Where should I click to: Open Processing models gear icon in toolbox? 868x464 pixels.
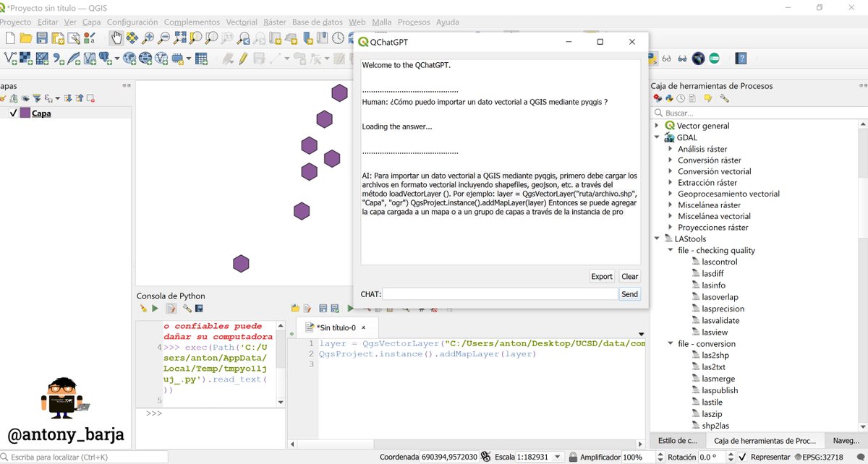pyautogui.click(x=658, y=98)
